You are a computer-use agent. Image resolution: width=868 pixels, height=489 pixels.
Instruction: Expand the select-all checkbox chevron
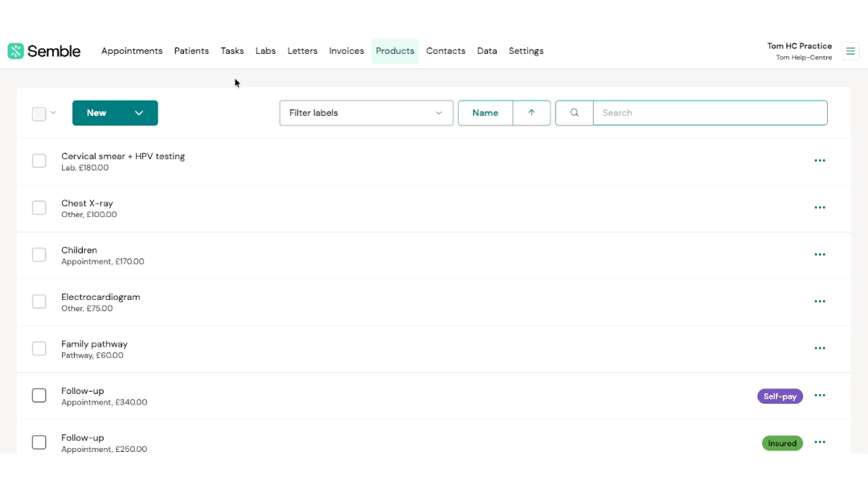click(x=54, y=113)
